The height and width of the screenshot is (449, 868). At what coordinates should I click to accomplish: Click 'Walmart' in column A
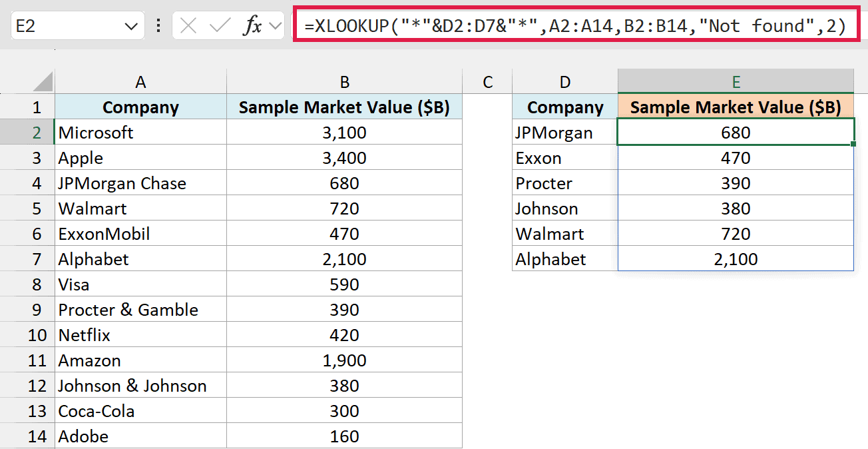pos(140,209)
